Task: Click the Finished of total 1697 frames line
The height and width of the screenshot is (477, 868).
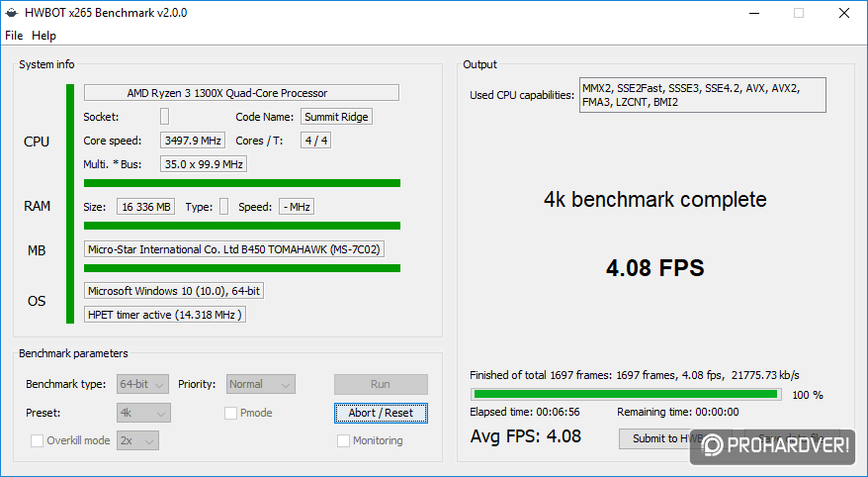Action: coord(635,376)
